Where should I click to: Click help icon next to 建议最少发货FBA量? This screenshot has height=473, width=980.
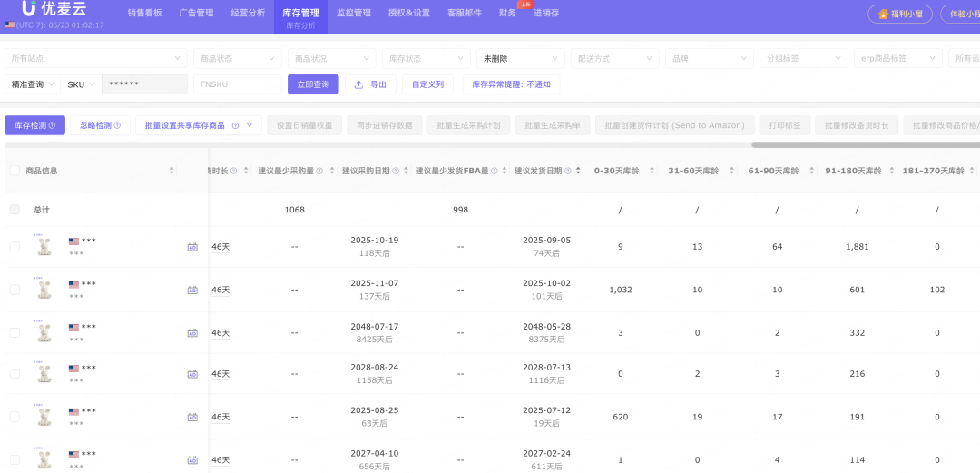click(494, 171)
